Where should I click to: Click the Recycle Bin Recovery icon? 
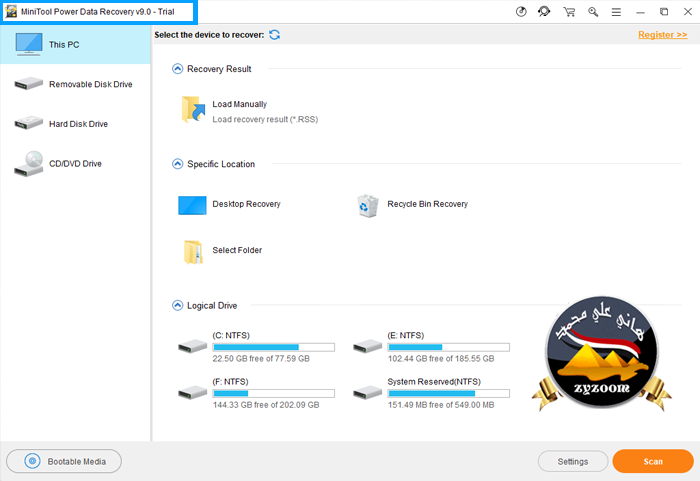[368, 205]
